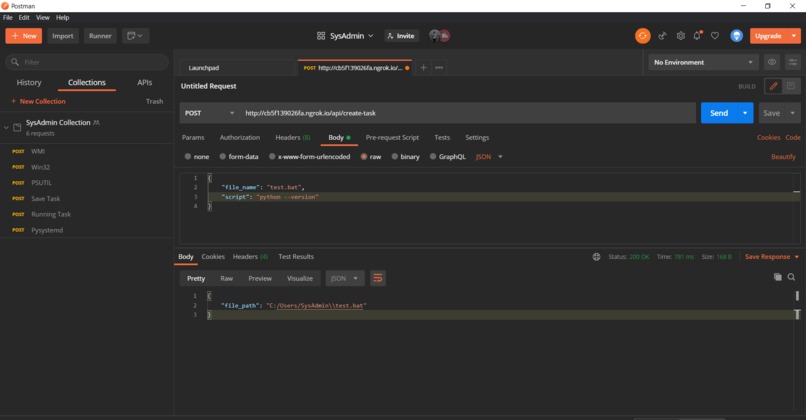Open the raw body JSON format dropdown

coord(489,157)
